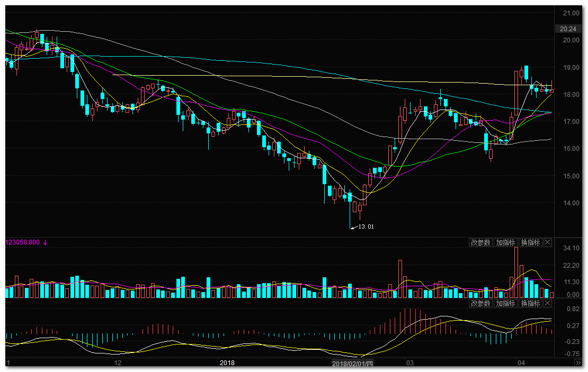Open 改参数 in the volume panel

pyautogui.click(x=480, y=242)
